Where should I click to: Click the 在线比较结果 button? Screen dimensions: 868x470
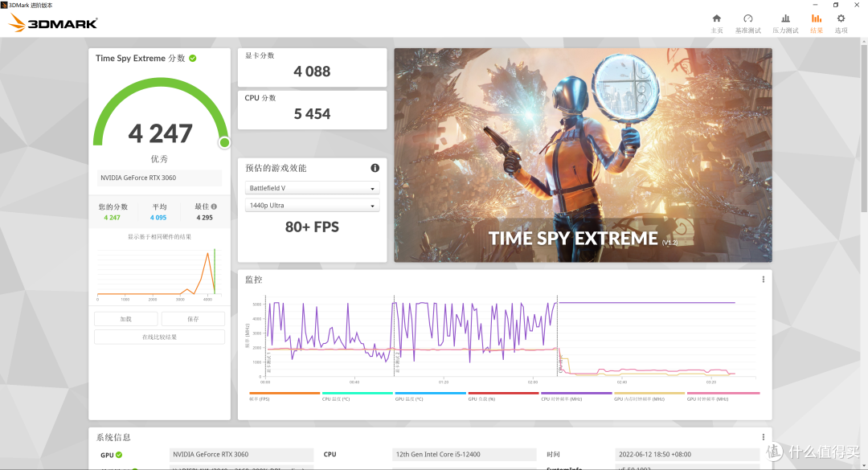pyautogui.click(x=159, y=337)
